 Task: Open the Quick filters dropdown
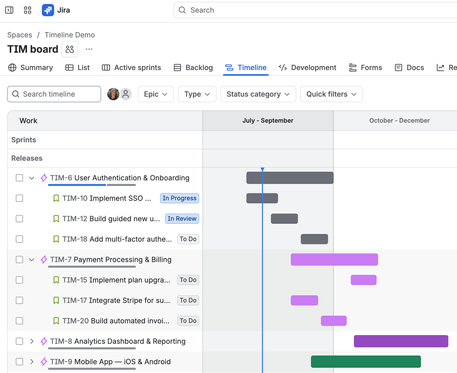pos(331,94)
